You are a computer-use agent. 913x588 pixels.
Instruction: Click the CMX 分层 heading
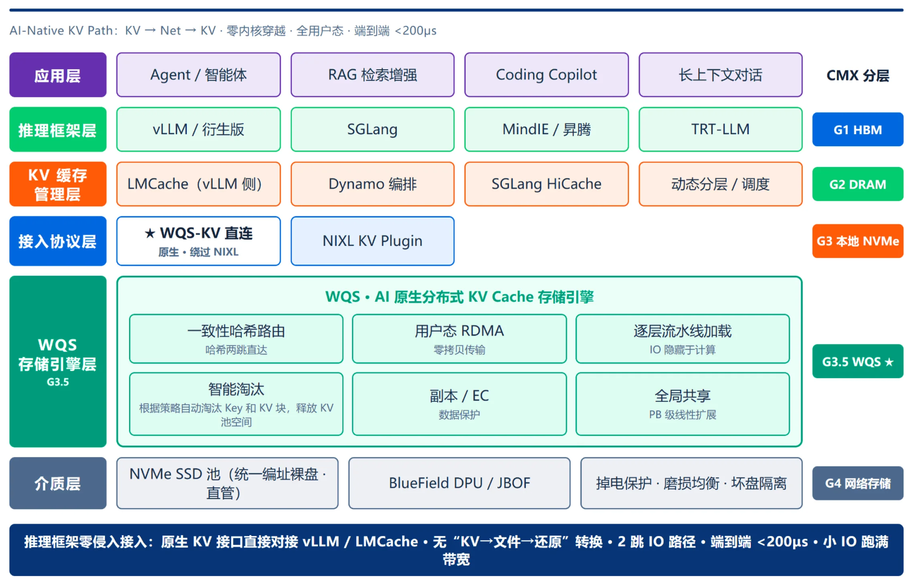858,75
